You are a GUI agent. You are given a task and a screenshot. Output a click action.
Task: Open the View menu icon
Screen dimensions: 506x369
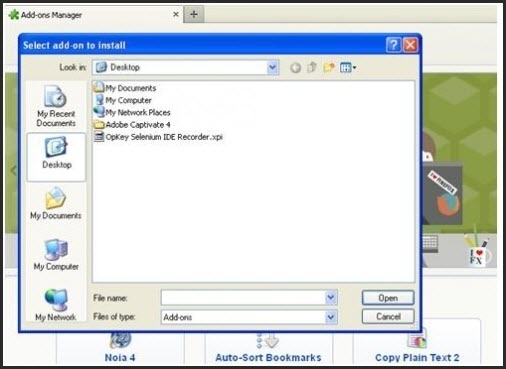coord(348,68)
